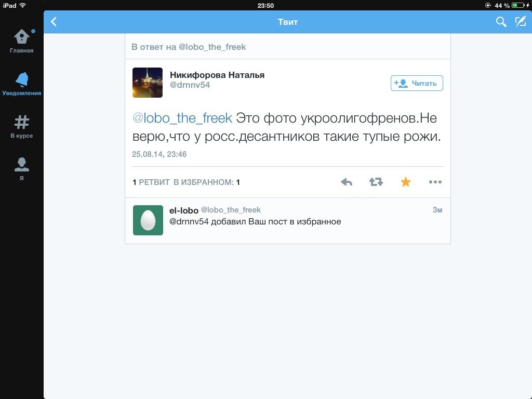Open el-lobo's reply tweet

[288, 220]
